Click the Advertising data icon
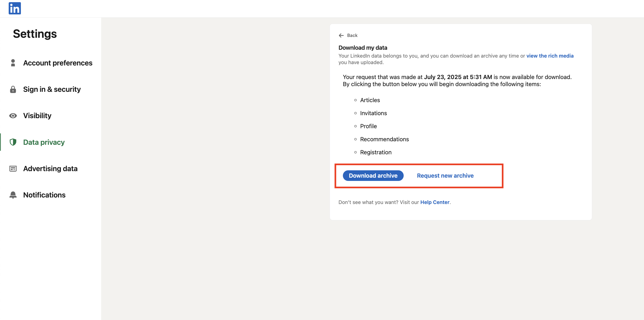The height and width of the screenshot is (320, 644). coord(13,169)
